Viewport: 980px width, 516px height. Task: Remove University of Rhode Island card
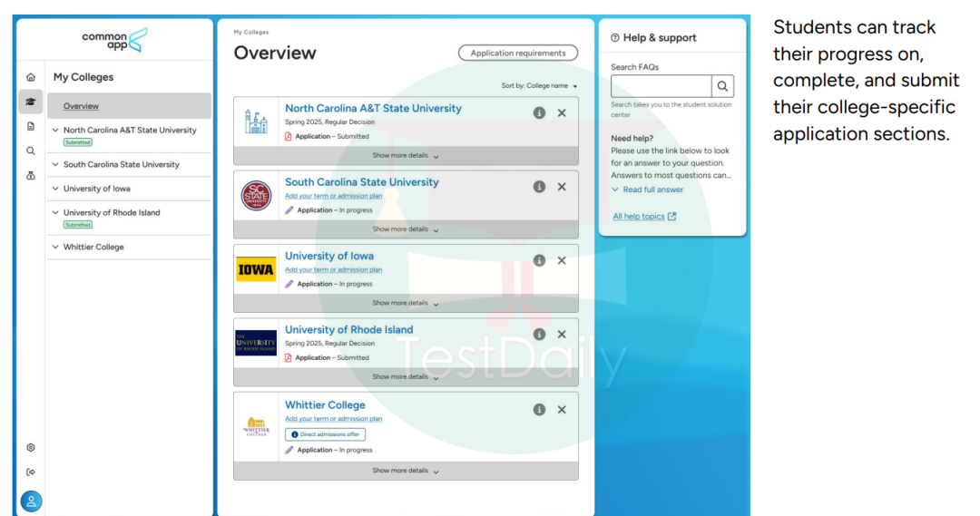562,335
